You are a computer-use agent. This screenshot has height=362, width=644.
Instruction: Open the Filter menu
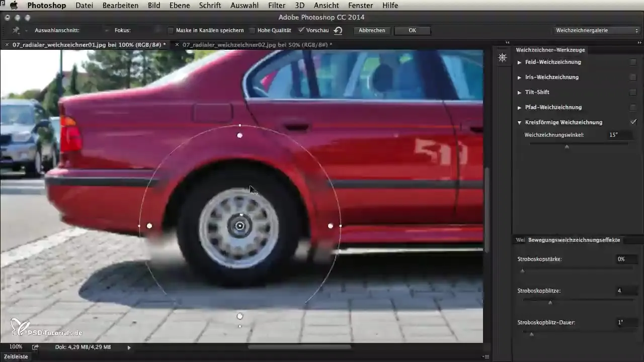(x=276, y=6)
